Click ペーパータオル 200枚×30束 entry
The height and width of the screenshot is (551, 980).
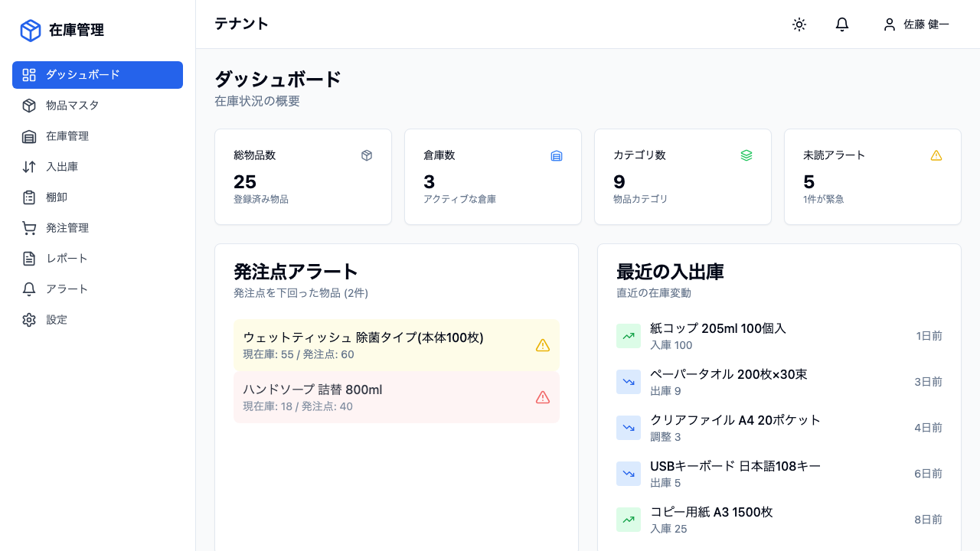tap(779, 382)
